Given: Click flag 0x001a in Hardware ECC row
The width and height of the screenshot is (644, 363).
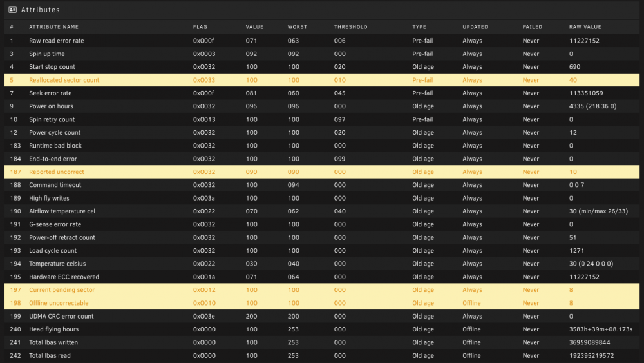Looking at the screenshot, I should click(204, 277).
